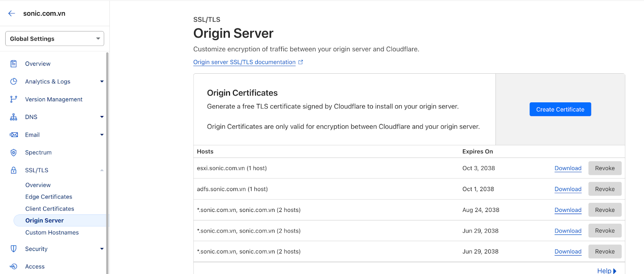
Task: Click the adfs.sonic.com.vn (1 host) row text
Action: pos(232,189)
